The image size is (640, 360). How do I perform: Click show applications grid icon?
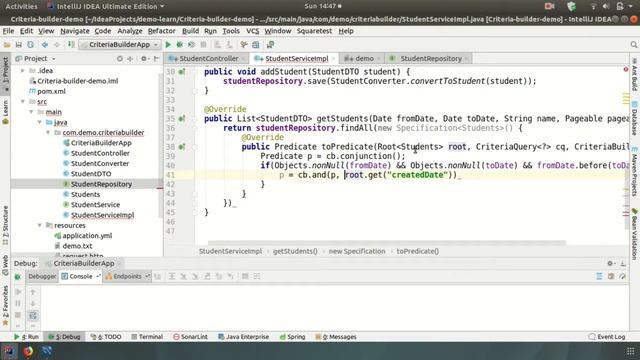[x=631, y=351]
